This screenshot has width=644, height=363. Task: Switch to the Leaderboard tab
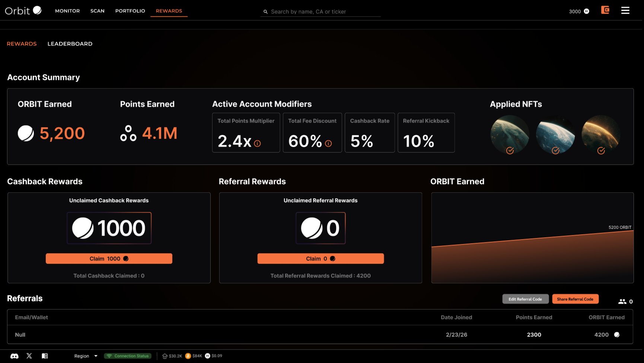(70, 44)
